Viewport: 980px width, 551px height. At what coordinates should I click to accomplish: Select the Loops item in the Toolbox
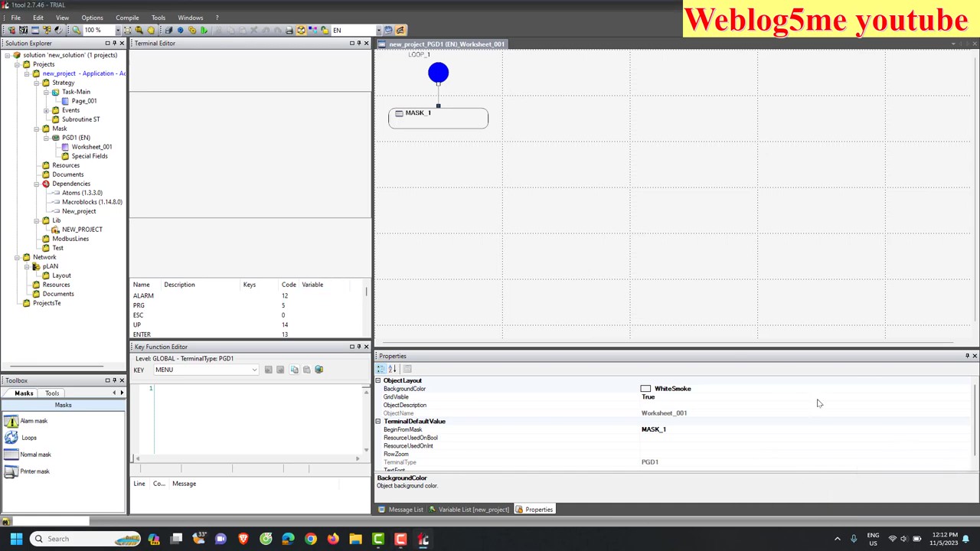[29, 437]
